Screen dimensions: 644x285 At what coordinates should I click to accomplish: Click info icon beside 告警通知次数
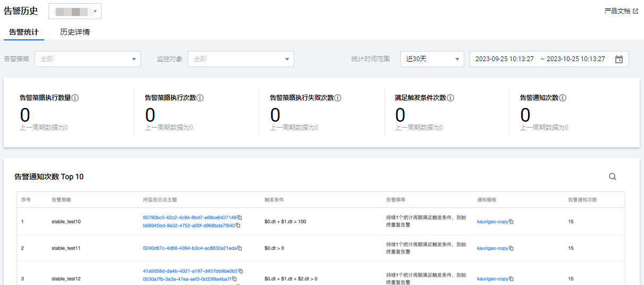point(563,98)
